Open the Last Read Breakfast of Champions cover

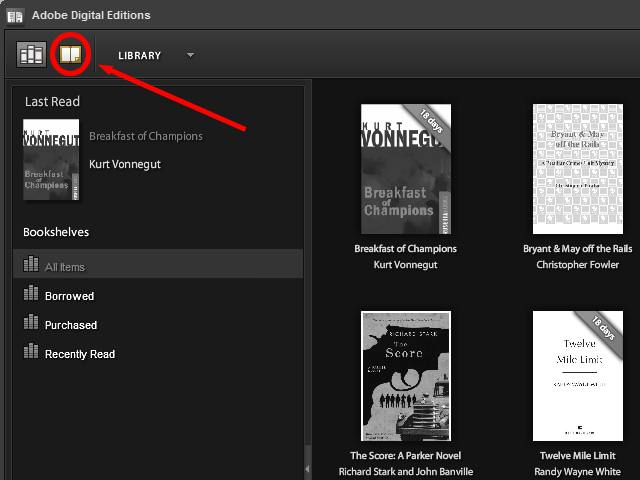tap(51, 160)
